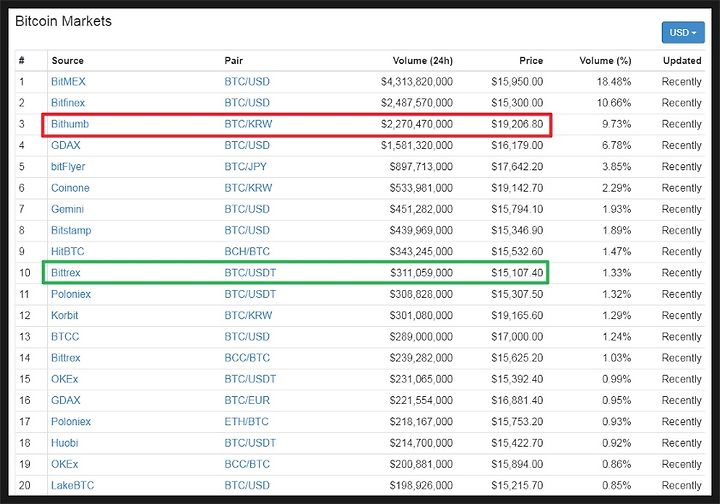
Task: Open OKEx link in row 15
Action: (65, 379)
